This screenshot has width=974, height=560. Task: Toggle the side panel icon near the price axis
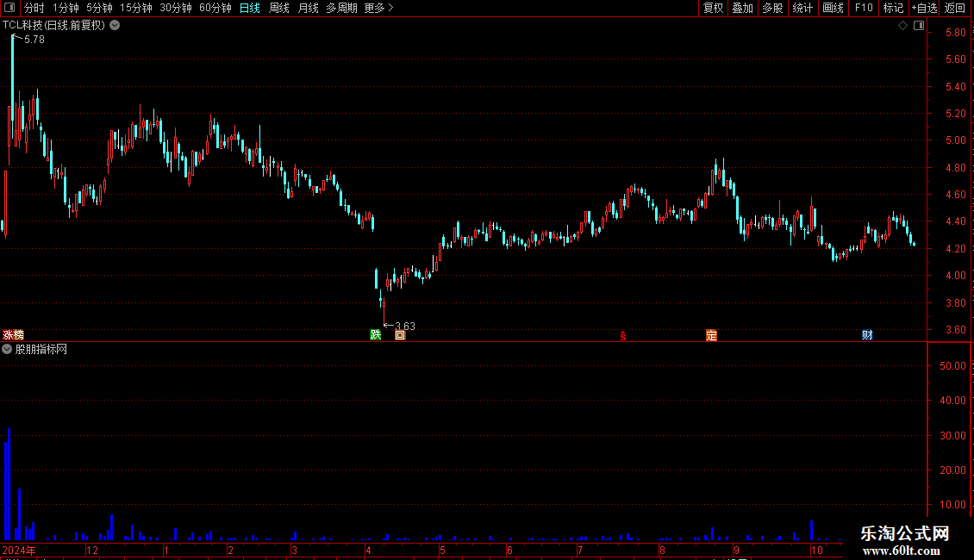pyautogui.click(x=919, y=26)
